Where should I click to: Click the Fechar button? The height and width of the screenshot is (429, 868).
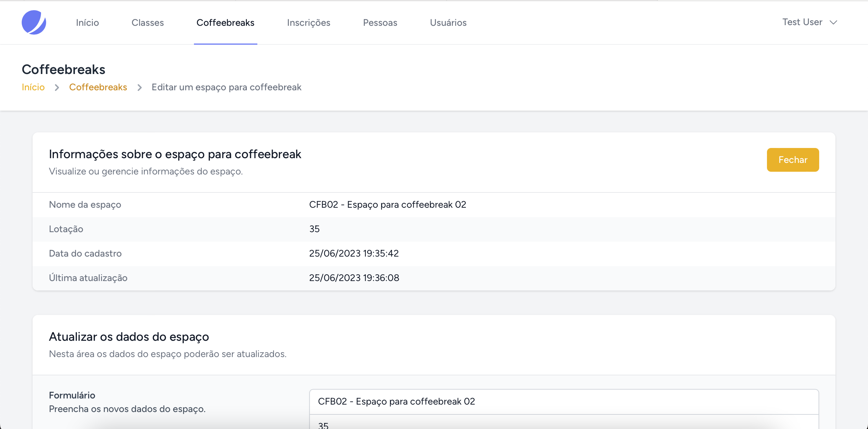click(793, 160)
